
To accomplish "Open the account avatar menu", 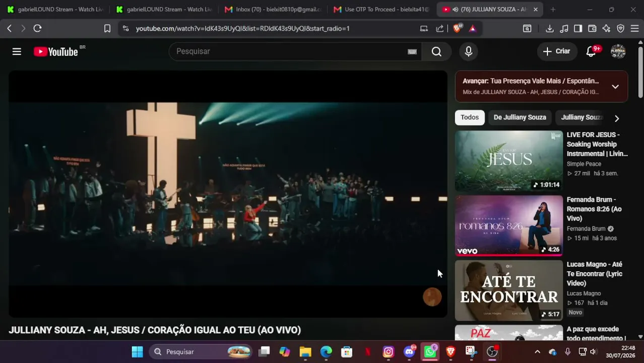I will (x=618, y=51).
